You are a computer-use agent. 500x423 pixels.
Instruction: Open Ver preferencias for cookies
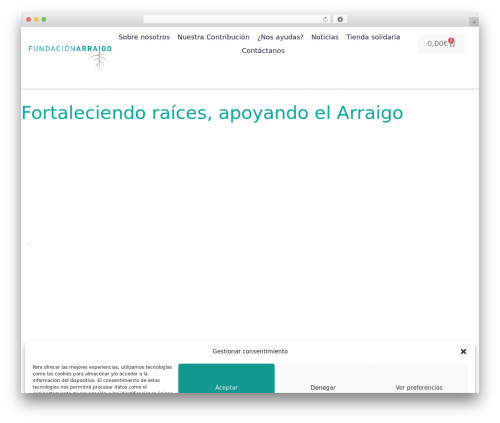click(x=419, y=378)
